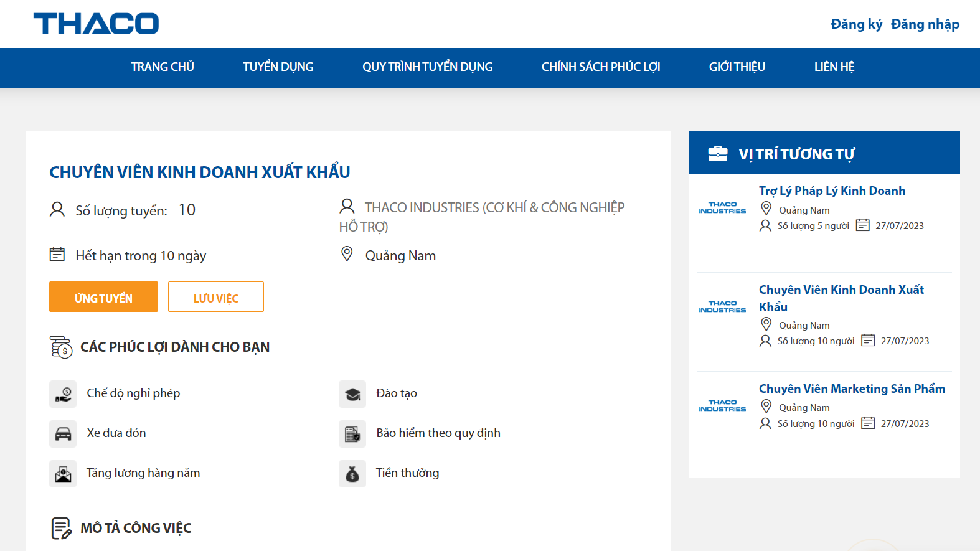Click the Đăng nhập link

coord(925,24)
